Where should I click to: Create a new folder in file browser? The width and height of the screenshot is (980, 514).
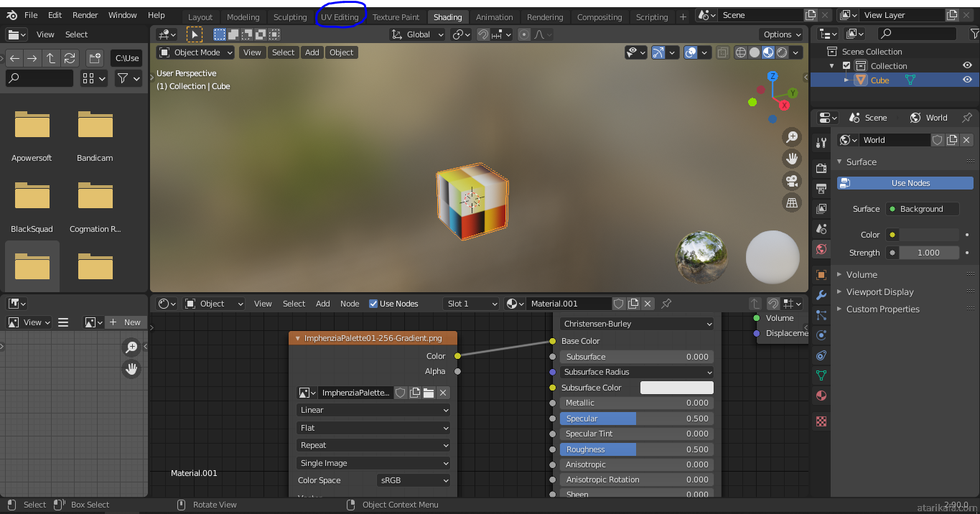[95, 58]
